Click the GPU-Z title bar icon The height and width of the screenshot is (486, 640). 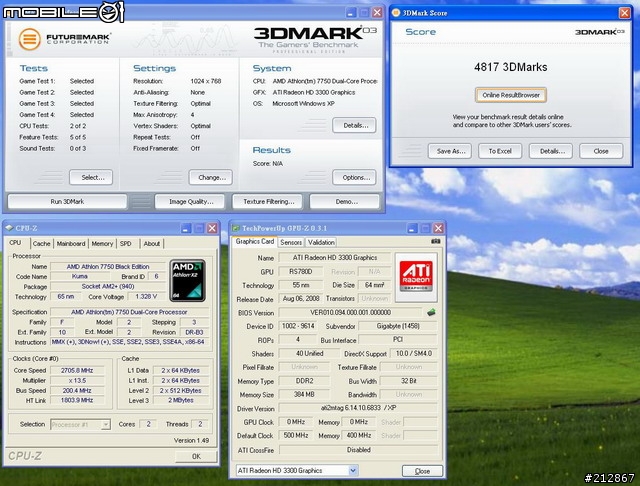[236, 228]
